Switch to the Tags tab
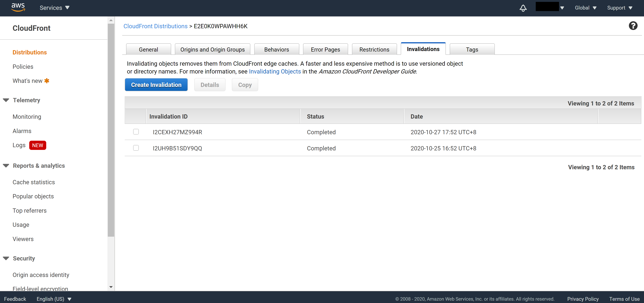The height and width of the screenshot is (303, 644). coord(472,49)
